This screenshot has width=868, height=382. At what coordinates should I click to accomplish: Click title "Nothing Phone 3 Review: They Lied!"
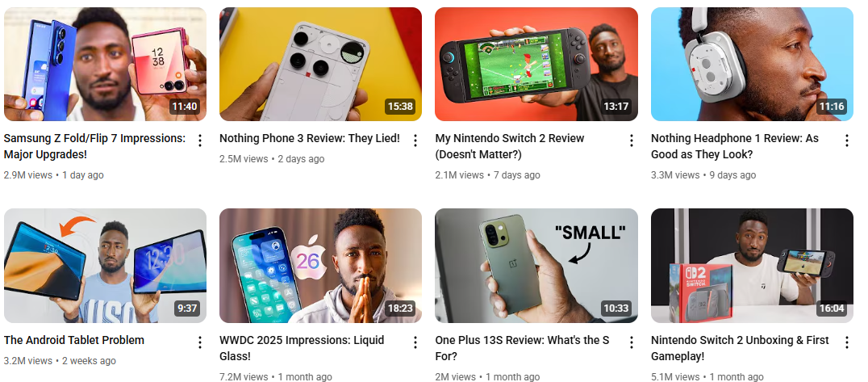tap(310, 138)
